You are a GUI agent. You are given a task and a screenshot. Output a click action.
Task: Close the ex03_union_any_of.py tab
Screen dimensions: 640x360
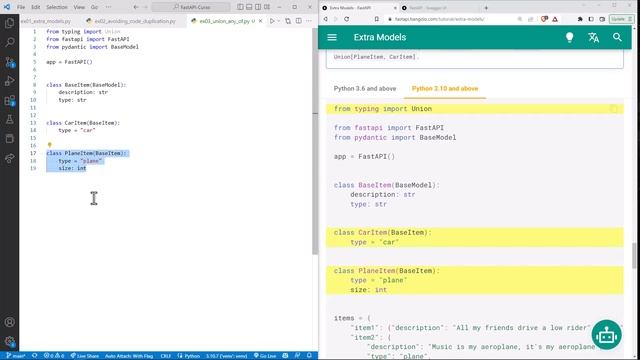[x=260, y=21]
